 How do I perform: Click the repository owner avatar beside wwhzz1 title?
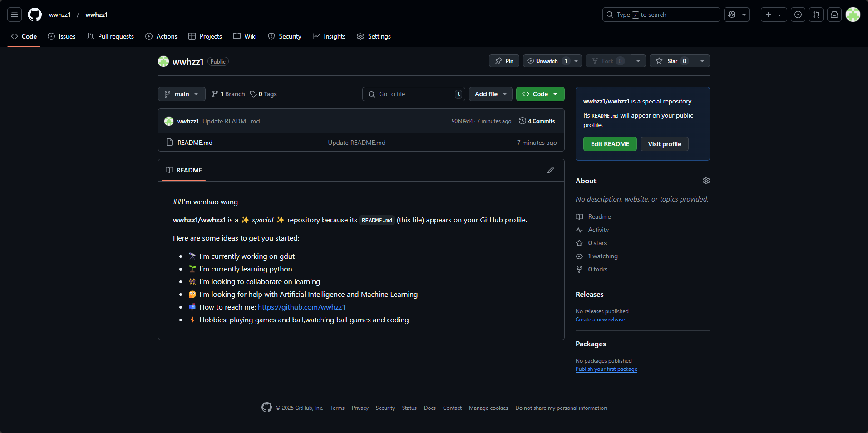163,61
